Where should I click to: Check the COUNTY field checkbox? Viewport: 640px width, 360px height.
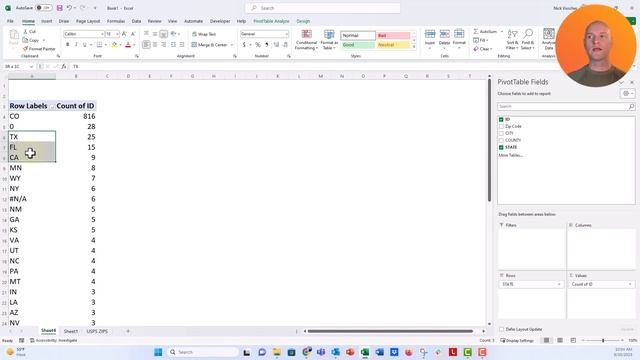[501, 140]
